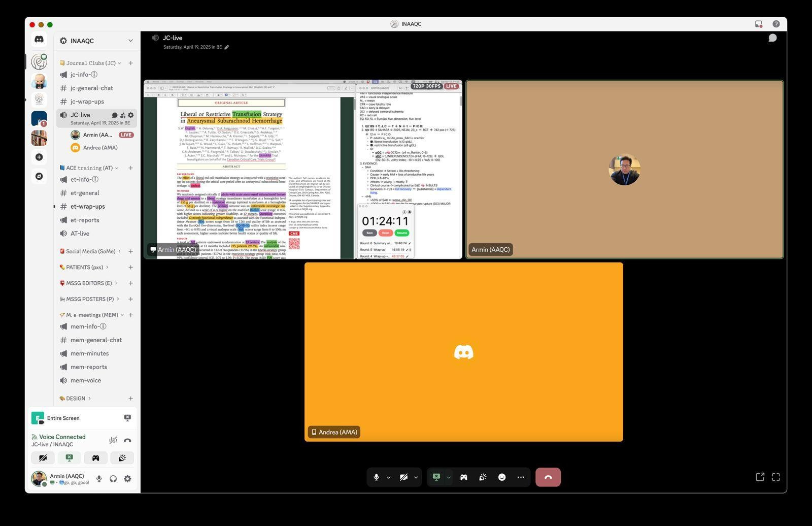812x526 pixels.
Task: Show the voice channel chat panel
Action: [x=772, y=38]
